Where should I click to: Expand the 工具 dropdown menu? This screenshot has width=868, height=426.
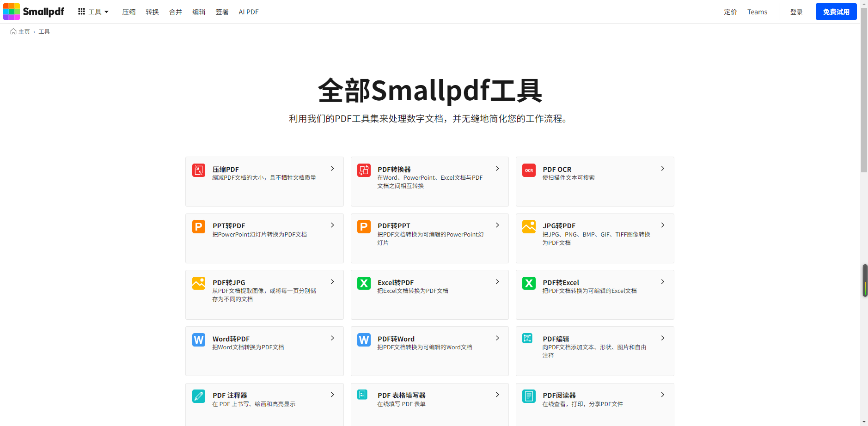pyautogui.click(x=93, y=12)
